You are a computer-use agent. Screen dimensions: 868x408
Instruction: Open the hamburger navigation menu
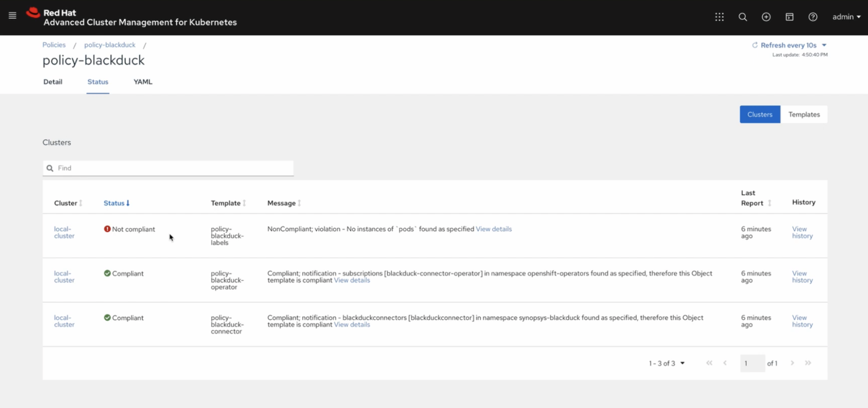pyautogui.click(x=12, y=16)
